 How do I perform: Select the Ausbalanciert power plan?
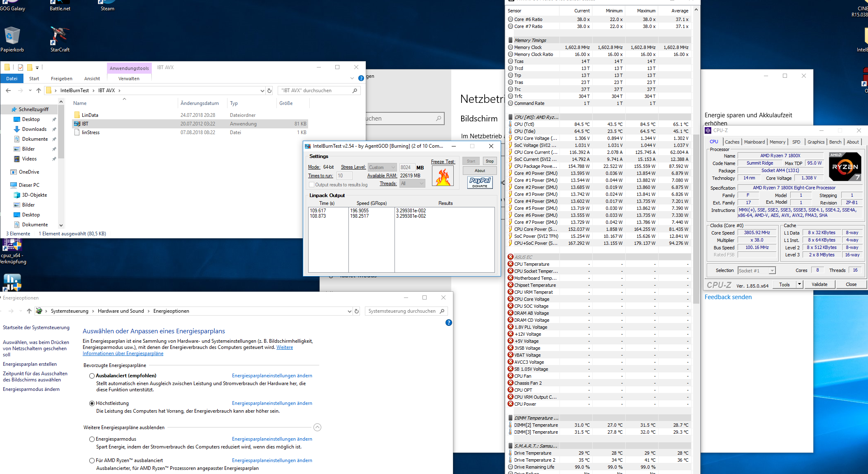pos(92,376)
